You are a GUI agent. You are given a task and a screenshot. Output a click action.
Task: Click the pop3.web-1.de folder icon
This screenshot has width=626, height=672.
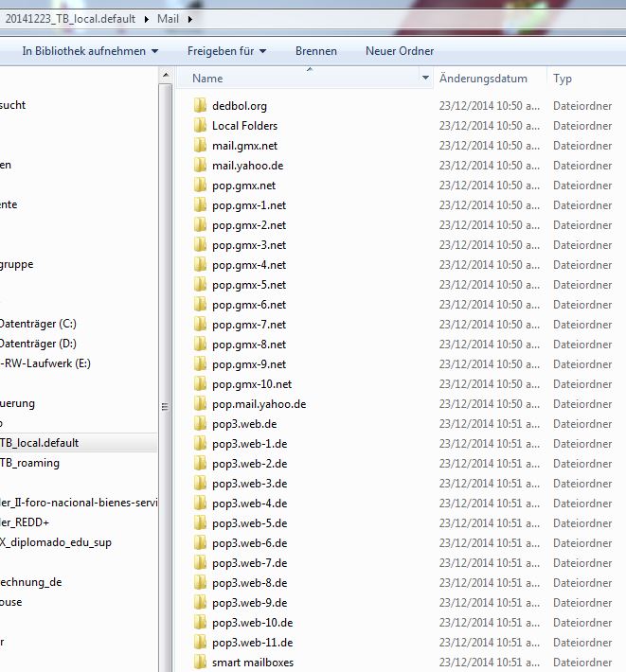(x=200, y=444)
